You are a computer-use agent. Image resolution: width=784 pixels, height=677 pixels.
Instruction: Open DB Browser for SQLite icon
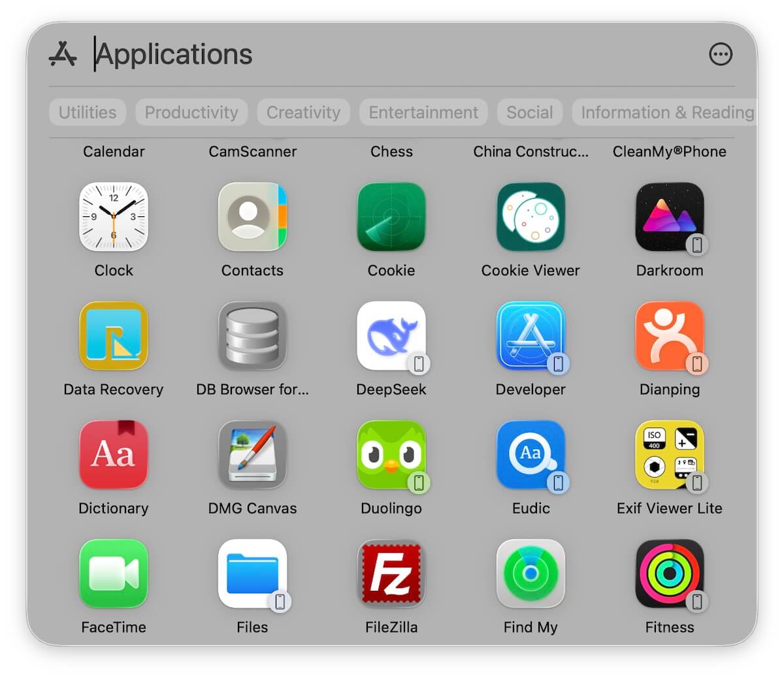pos(252,336)
